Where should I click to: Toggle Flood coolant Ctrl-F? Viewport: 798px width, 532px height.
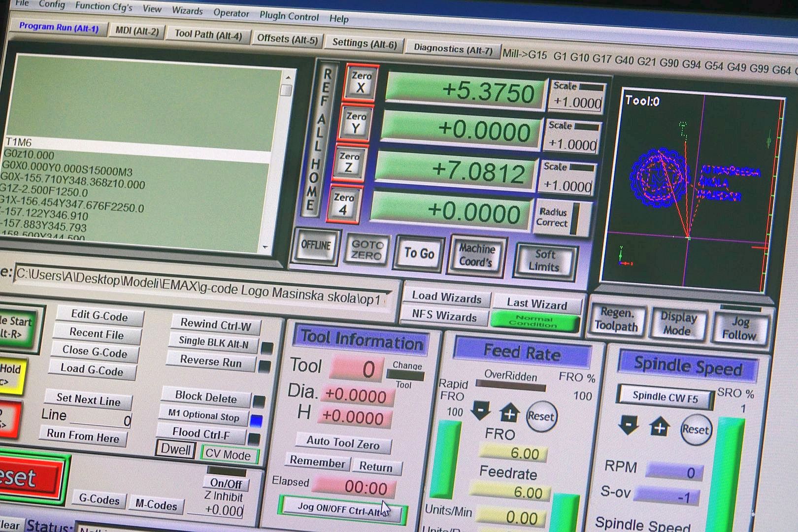pyautogui.click(x=200, y=433)
